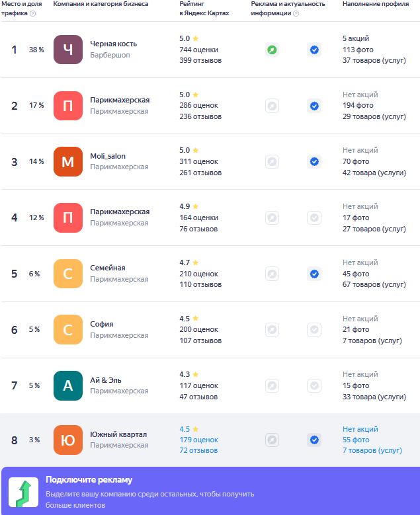
Task: Click the green arrow icon in the advertising banner
Action: click(23, 491)
